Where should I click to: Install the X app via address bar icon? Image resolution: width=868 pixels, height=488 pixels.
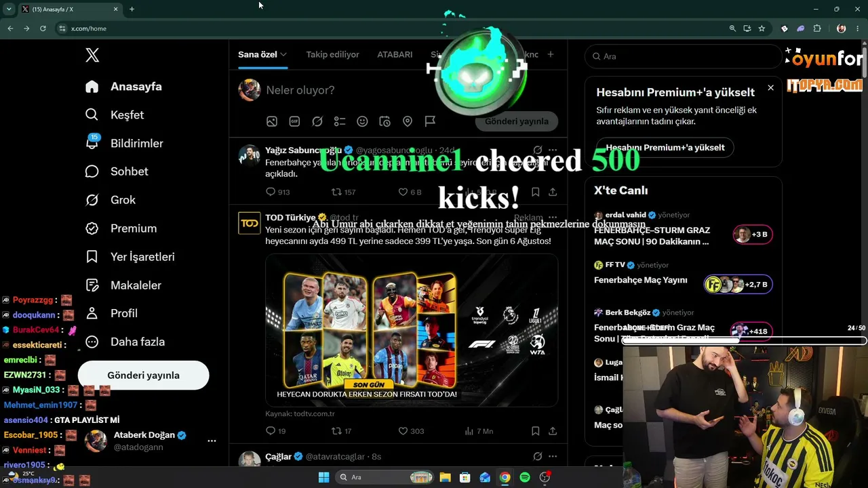(747, 28)
